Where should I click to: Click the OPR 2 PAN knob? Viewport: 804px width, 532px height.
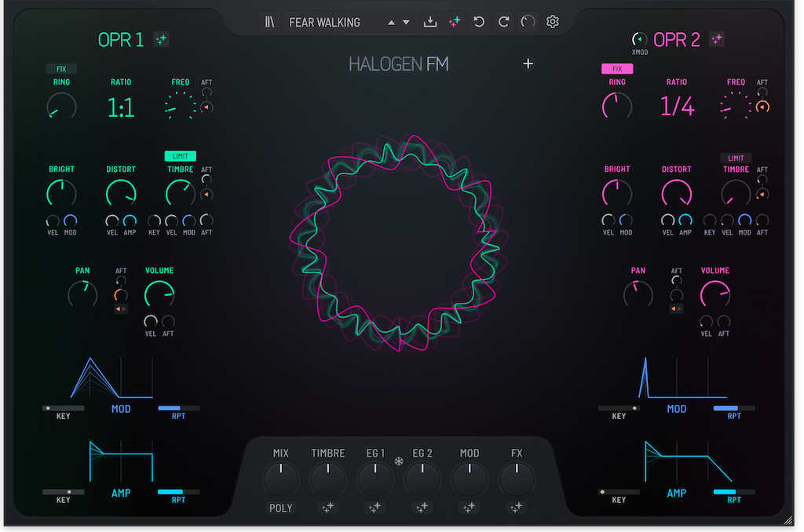pyautogui.click(x=638, y=295)
